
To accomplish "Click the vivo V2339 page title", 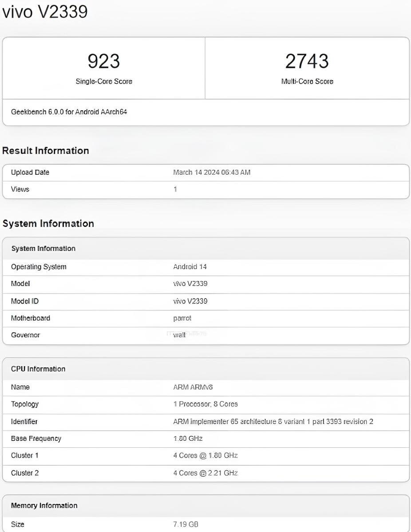I will pos(45,12).
